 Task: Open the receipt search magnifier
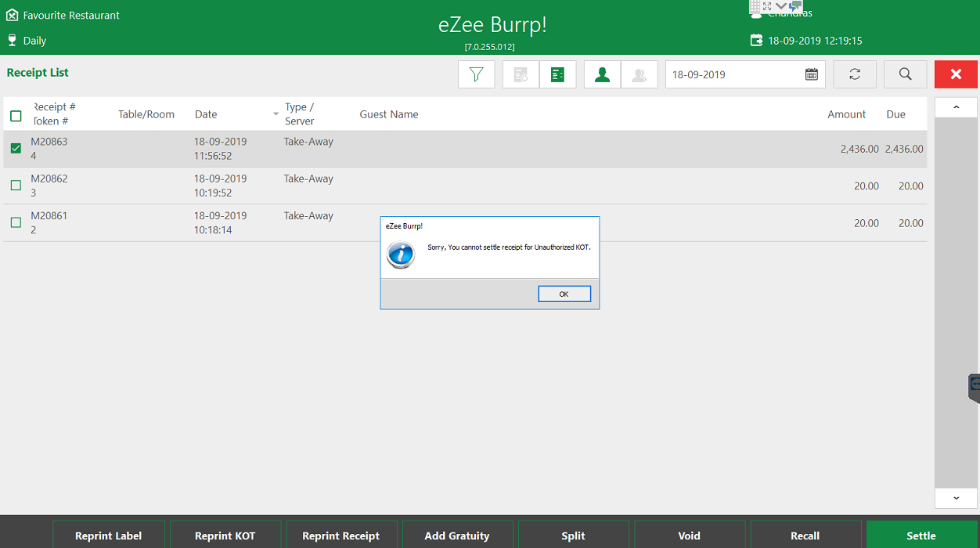pos(906,74)
